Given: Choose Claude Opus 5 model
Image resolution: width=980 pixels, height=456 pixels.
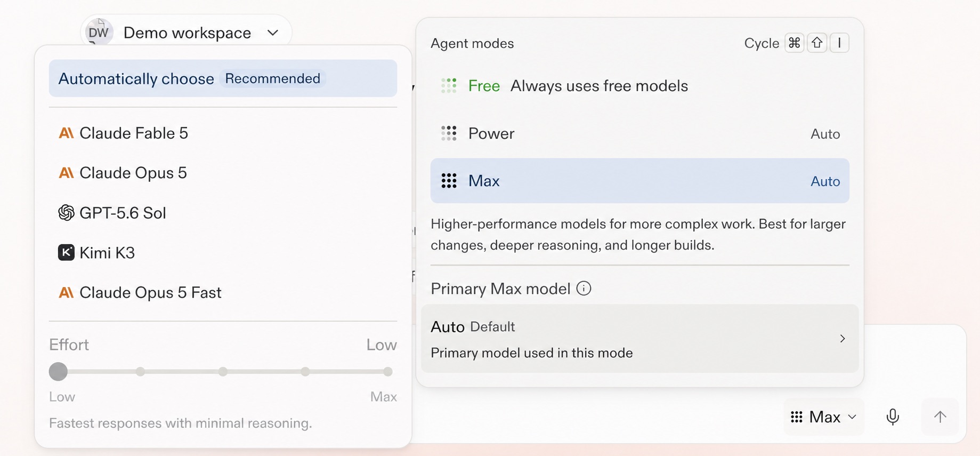Looking at the screenshot, I should pos(223,173).
